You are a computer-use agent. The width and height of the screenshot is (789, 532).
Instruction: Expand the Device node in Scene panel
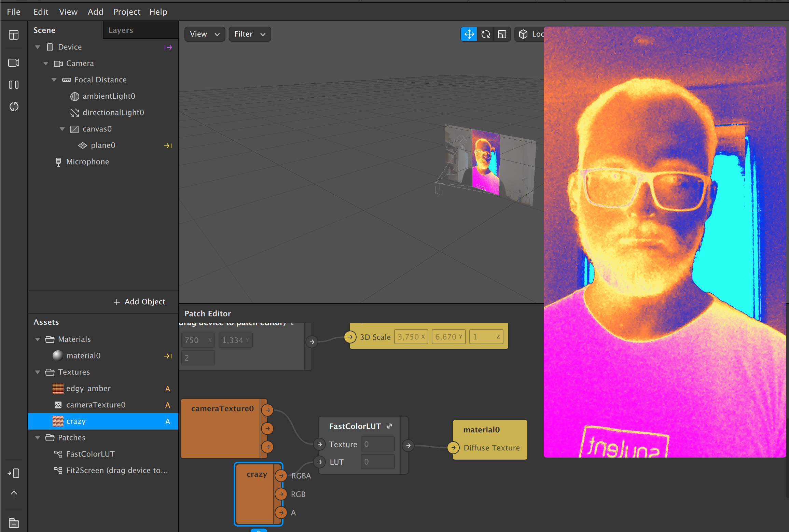pos(37,46)
